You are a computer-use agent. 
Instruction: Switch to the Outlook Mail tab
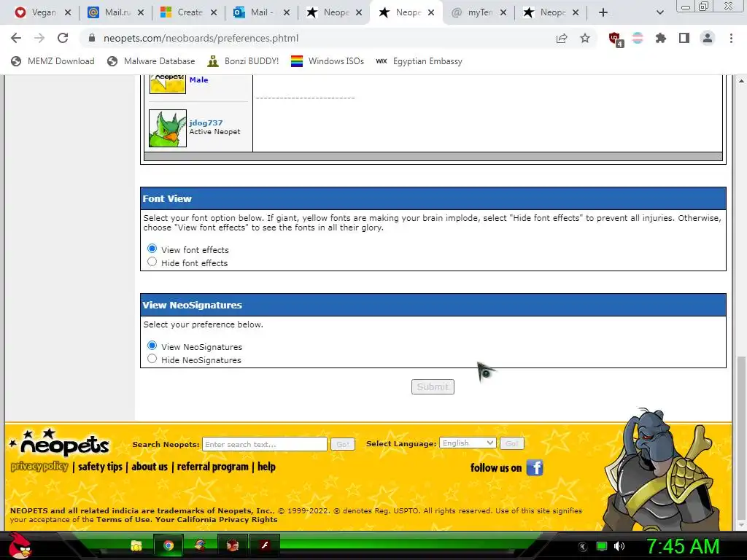point(255,12)
